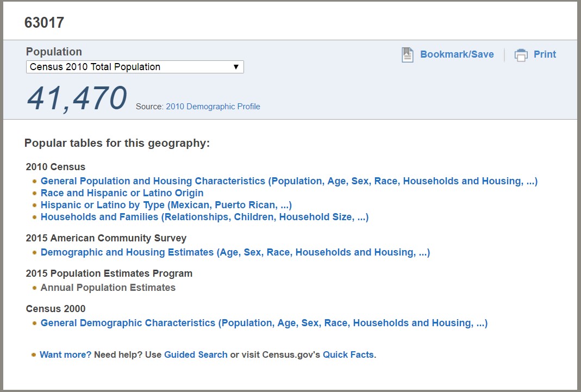Click the Bookmark/Save label
The width and height of the screenshot is (581, 392).
click(457, 54)
